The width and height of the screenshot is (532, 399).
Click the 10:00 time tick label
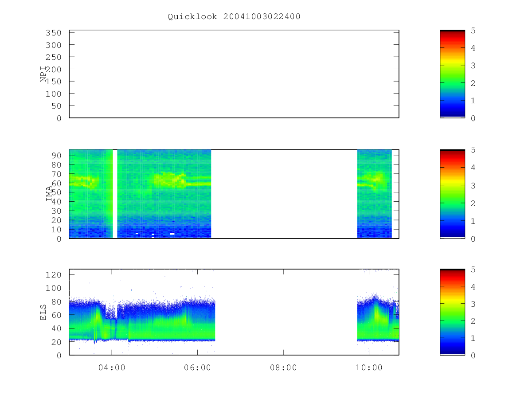[369, 367]
